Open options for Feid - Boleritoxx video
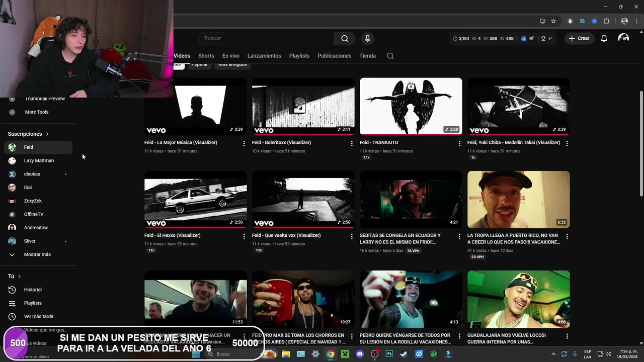 point(352,143)
